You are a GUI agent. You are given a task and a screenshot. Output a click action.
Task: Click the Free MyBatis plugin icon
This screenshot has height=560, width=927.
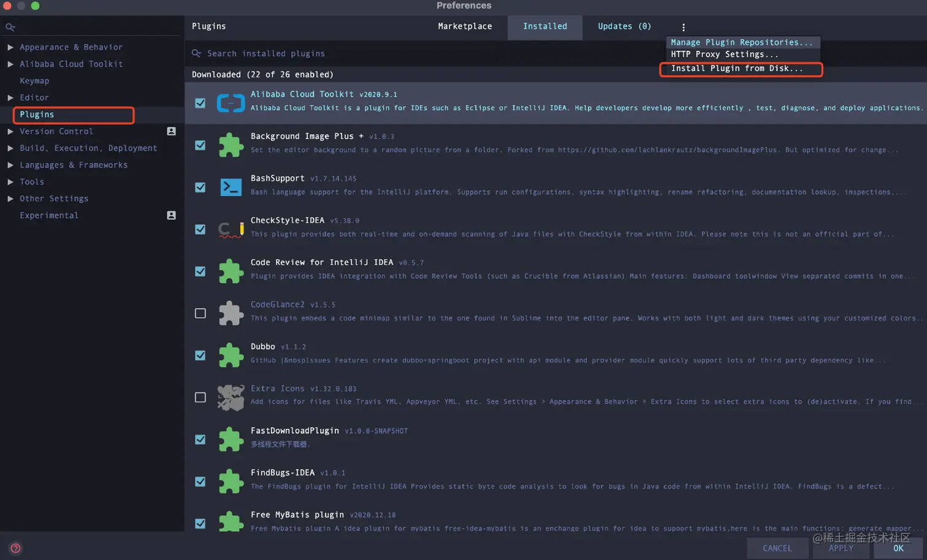click(x=231, y=521)
